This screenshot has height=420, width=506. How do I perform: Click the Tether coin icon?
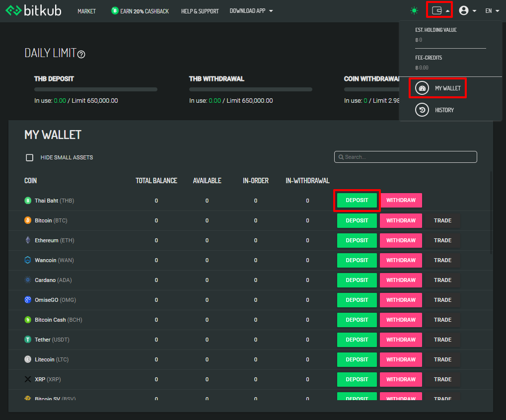(x=28, y=340)
